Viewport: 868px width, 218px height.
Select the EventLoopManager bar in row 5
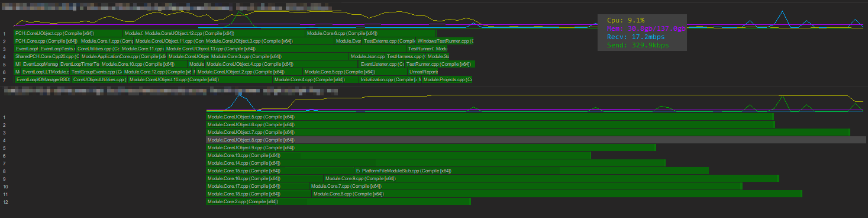pyautogui.click(x=40, y=64)
